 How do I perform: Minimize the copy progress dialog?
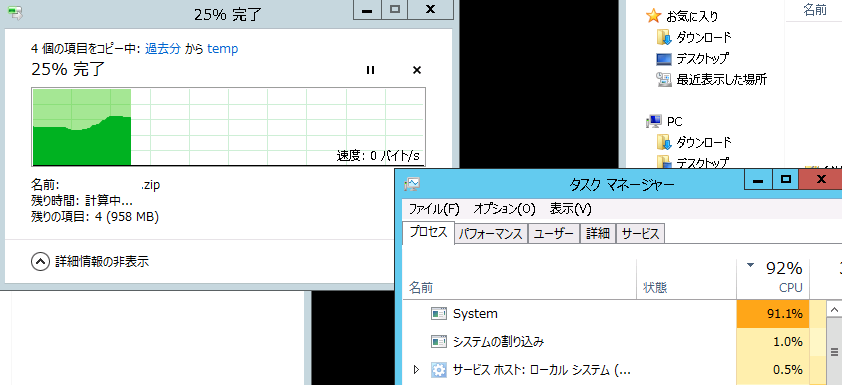click(x=367, y=10)
